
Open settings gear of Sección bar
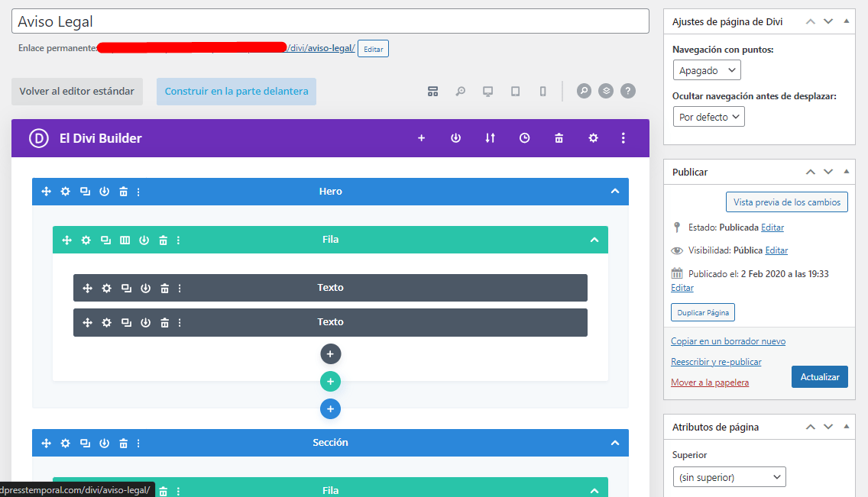pos(65,443)
